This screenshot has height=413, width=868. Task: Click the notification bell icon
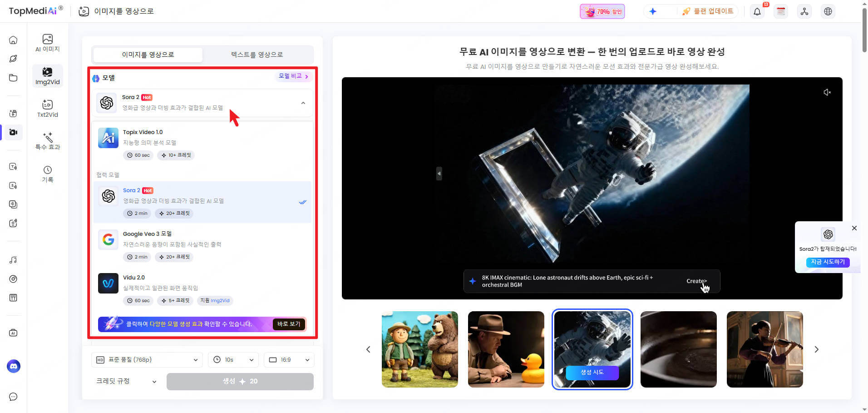coord(757,11)
